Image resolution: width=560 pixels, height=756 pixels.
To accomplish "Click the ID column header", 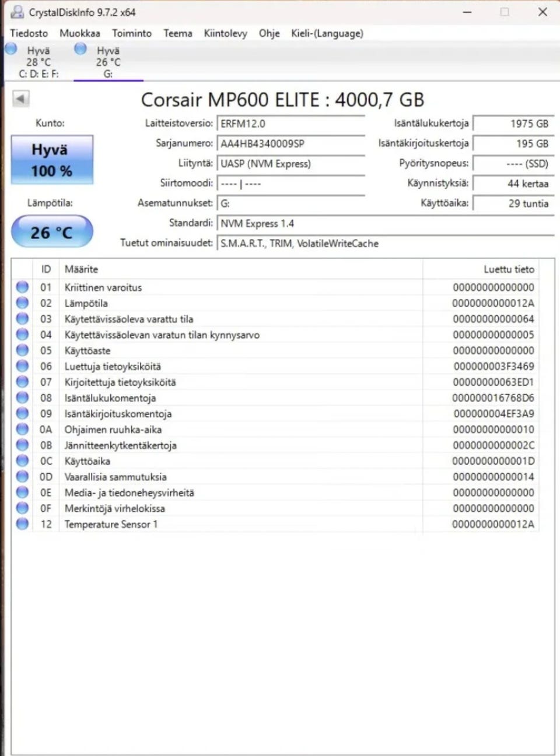I will (x=46, y=269).
